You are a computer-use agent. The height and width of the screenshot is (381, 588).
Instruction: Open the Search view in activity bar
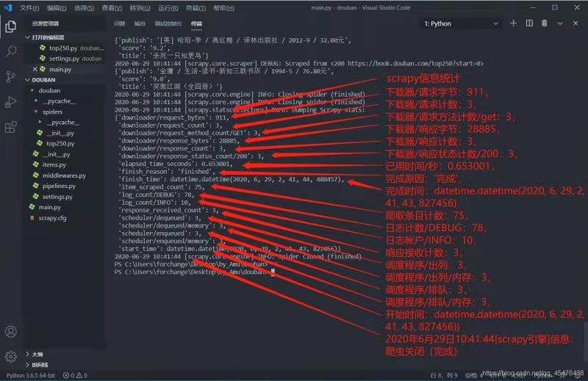pos(11,51)
